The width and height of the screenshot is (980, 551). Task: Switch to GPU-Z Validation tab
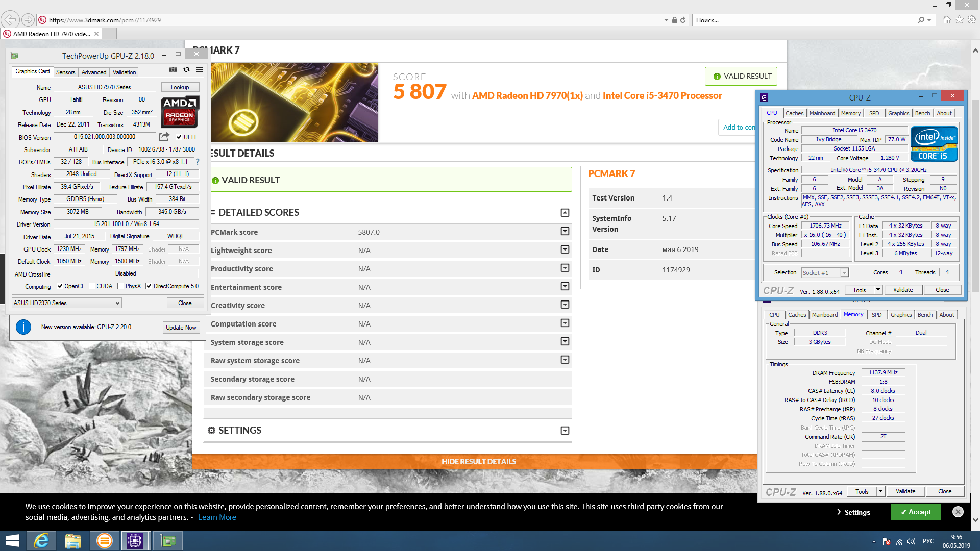click(124, 72)
